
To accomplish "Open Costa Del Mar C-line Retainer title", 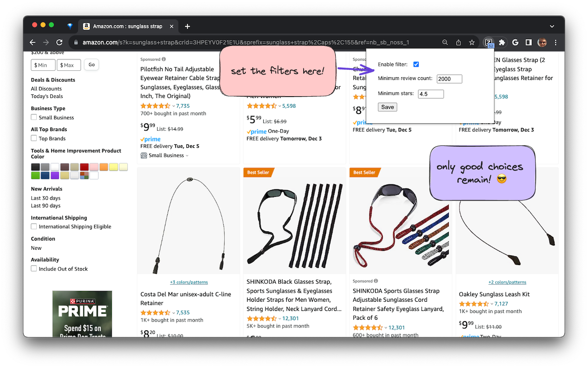I will 186,299.
